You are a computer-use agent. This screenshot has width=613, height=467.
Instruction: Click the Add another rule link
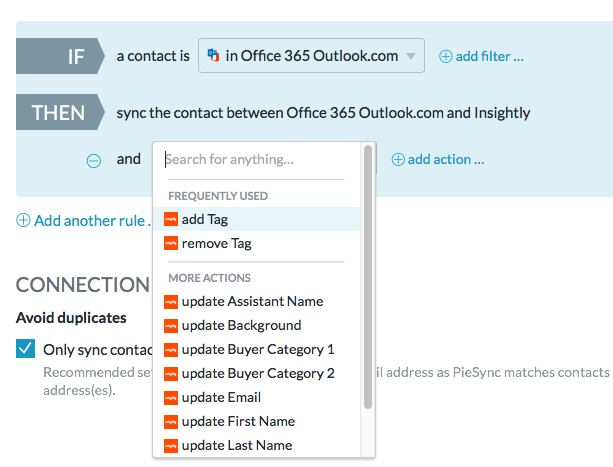click(x=92, y=221)
